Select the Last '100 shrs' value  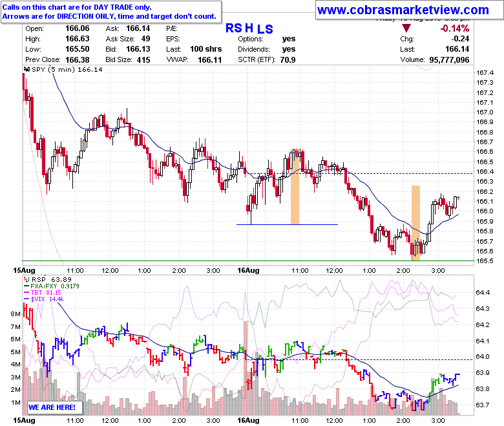pyautogui.click(x=205, y=49)
